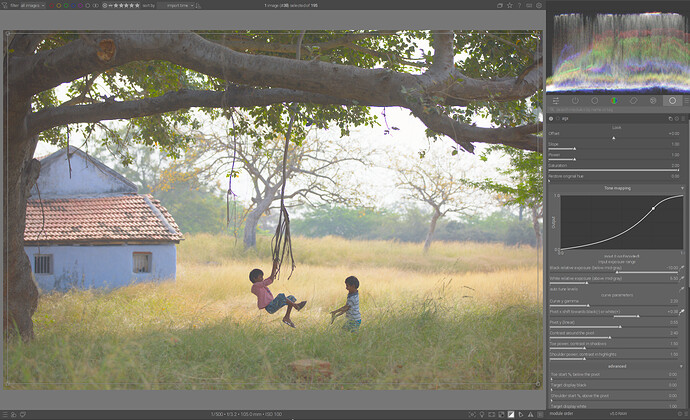Screen dimensions: 690x420
Task: Open the agx module presets menu
Action: tap(683, 118)
